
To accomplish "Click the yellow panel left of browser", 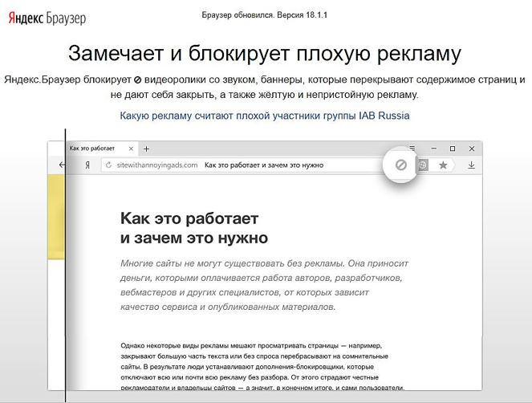I will tap(56, 218).
